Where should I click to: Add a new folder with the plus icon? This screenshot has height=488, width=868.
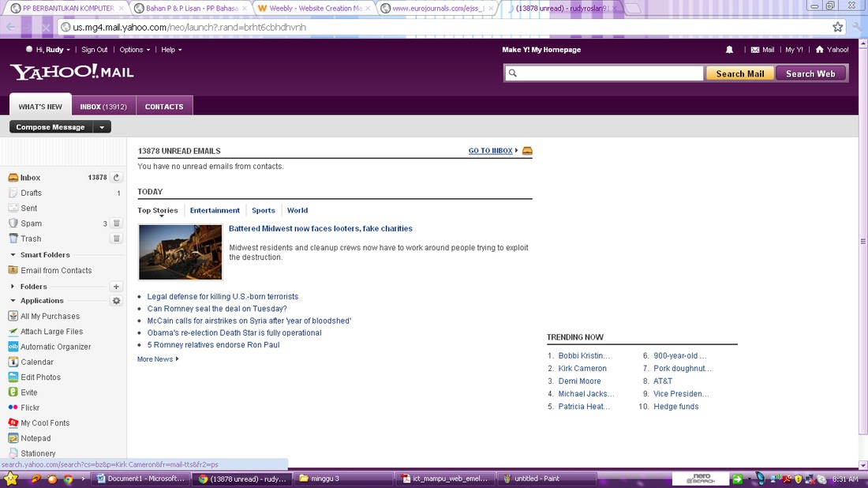pyautogui.click(x=116, y=287)
